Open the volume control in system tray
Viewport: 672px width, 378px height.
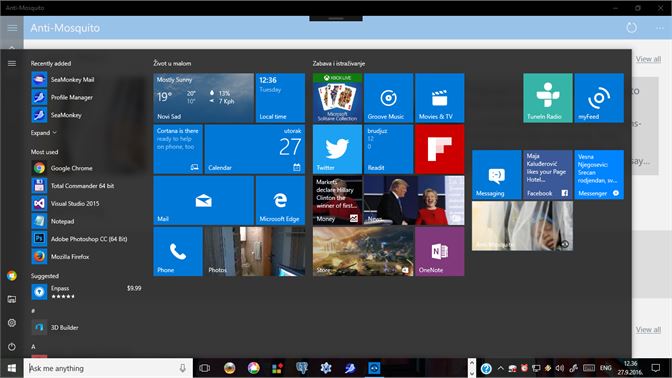(x=560, y=368)
